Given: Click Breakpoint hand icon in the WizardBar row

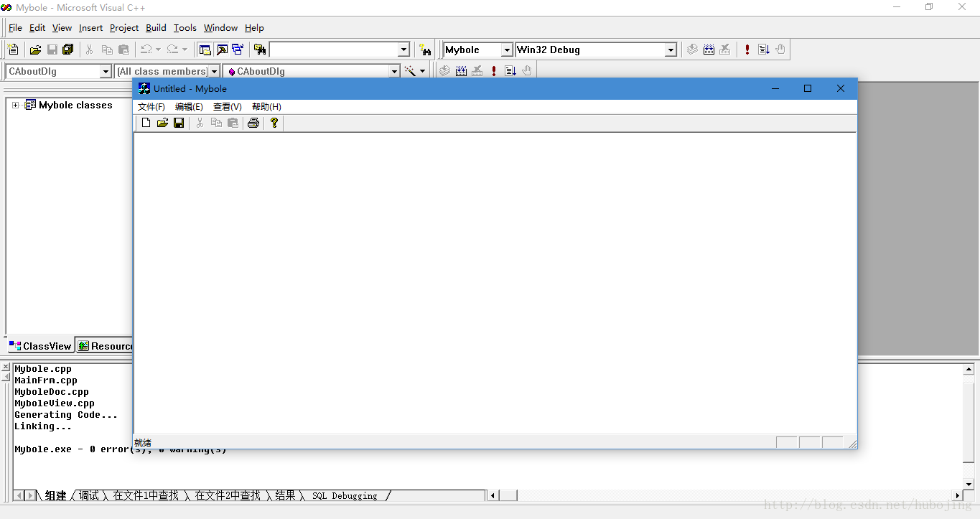Looking at the screenshot, I should tap(527, 71).
